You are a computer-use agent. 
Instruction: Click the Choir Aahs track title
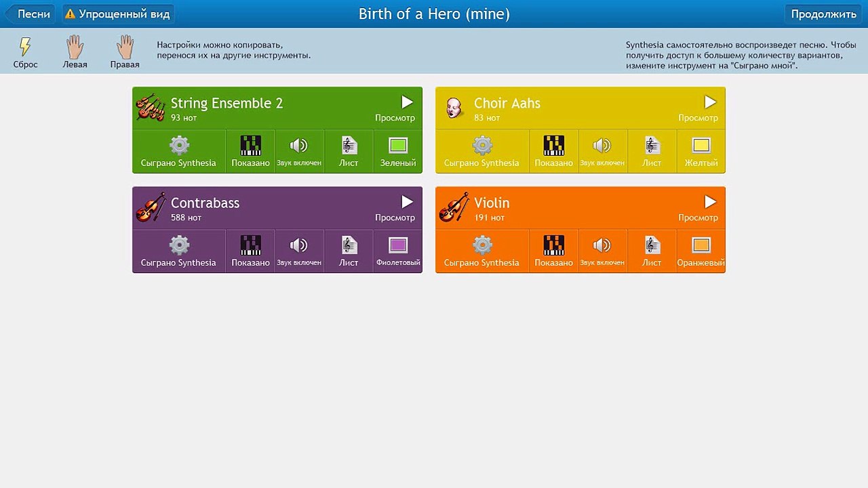tap(507, 103)
